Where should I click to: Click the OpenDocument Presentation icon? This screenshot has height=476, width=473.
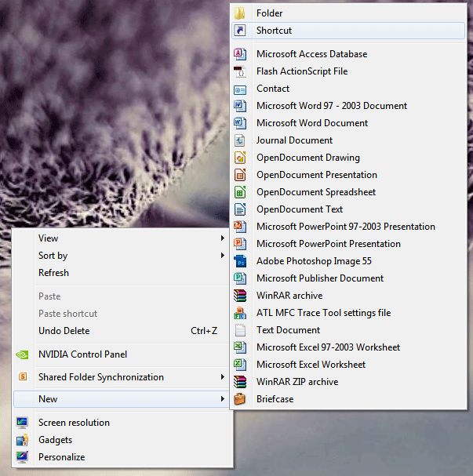point(240,175)
